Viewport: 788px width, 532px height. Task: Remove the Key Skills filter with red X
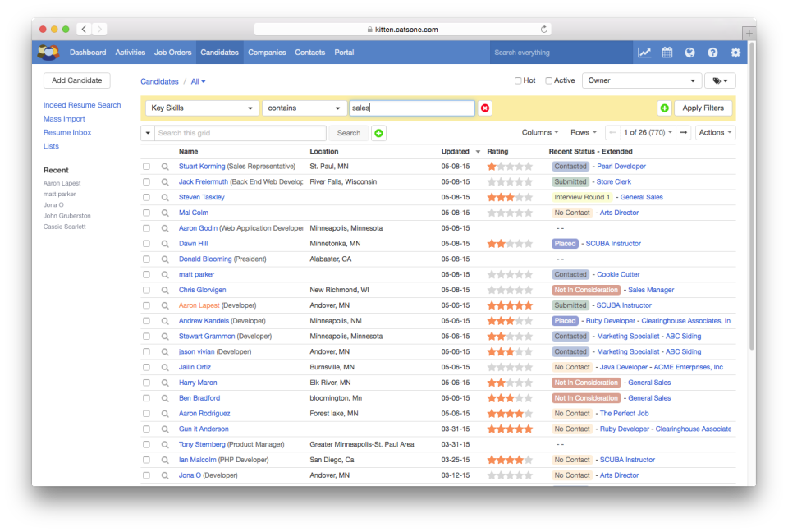coord(485,108)
